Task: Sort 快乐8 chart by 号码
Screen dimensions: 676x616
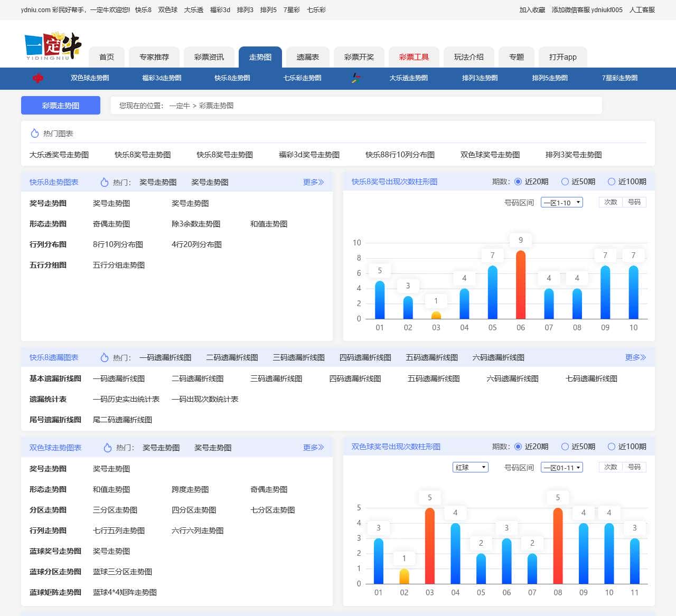Action: point(634,202)
